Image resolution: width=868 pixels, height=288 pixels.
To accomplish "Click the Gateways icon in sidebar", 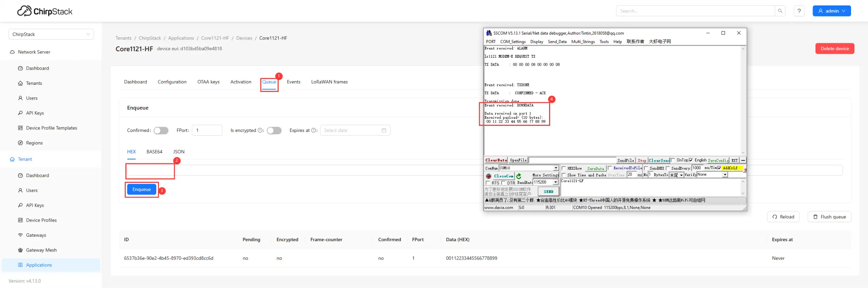I will click(x=20, y=235).
